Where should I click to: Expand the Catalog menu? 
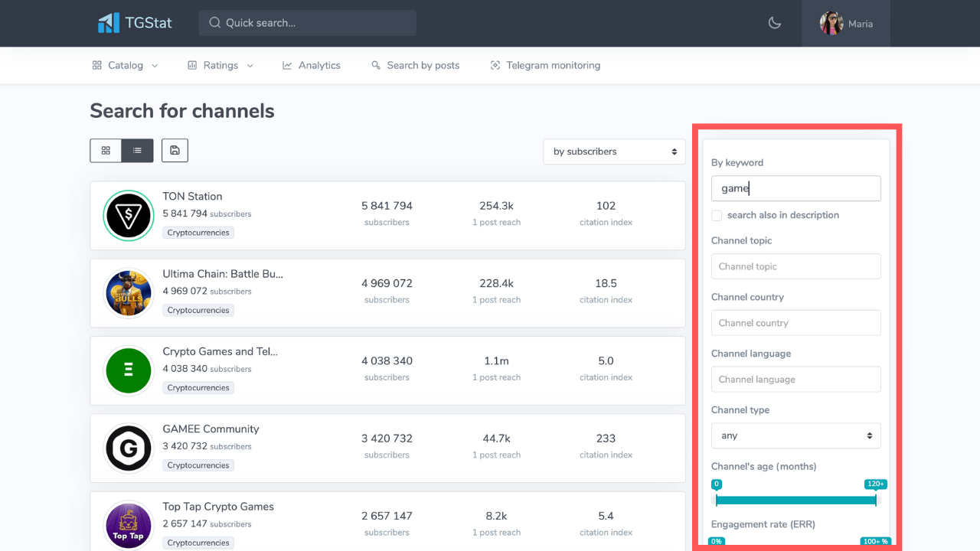coord(126,66)
